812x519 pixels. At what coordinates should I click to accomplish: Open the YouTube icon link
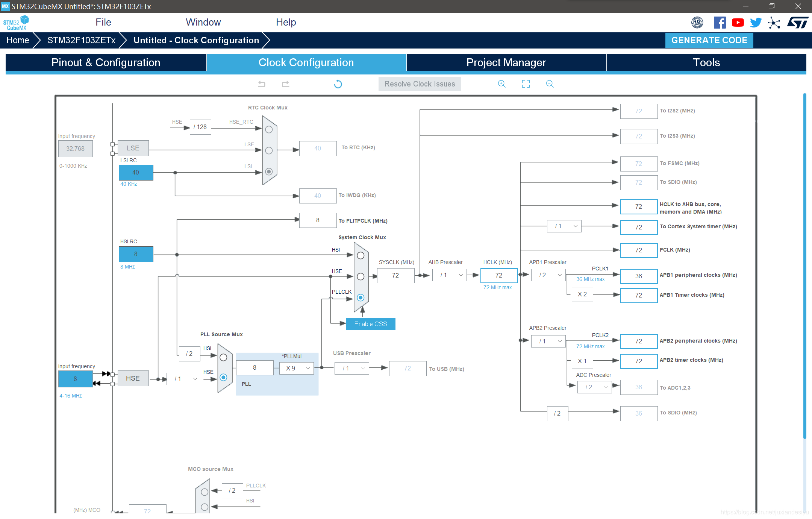click(738, 23)
